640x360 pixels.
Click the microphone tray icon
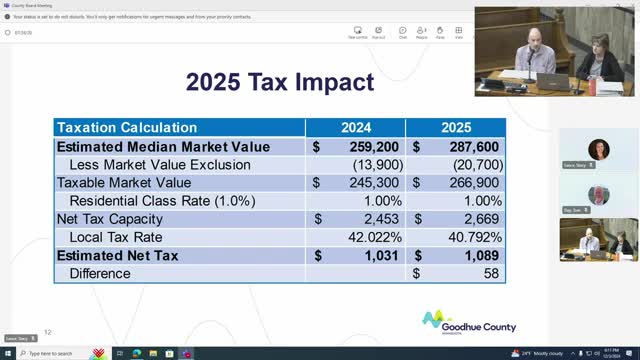(580, 353)
